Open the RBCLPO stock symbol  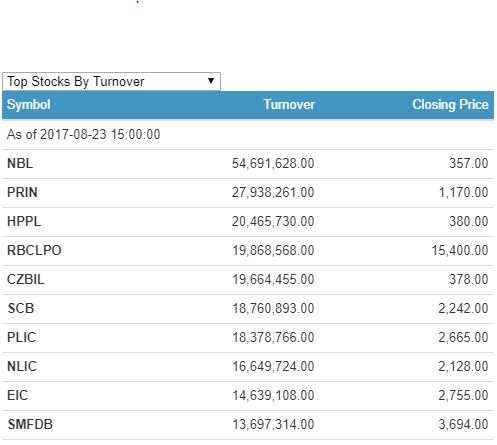click(34, 250)
